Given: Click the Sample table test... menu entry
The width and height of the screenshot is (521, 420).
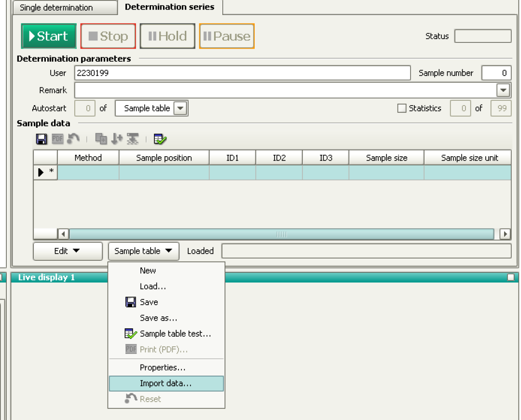Looking at the screenshot, I should pyautogui.click(x=166, y=334).
